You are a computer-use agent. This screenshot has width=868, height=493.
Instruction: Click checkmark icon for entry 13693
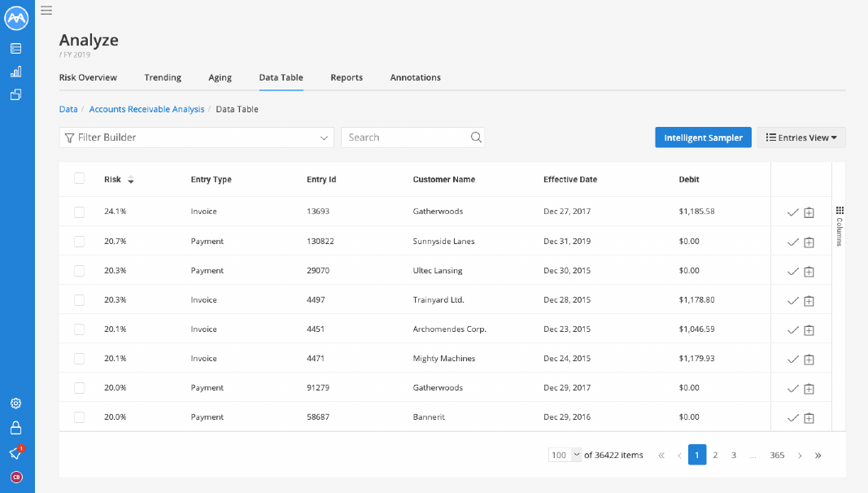pyautogui.click(x=792, y=212)
